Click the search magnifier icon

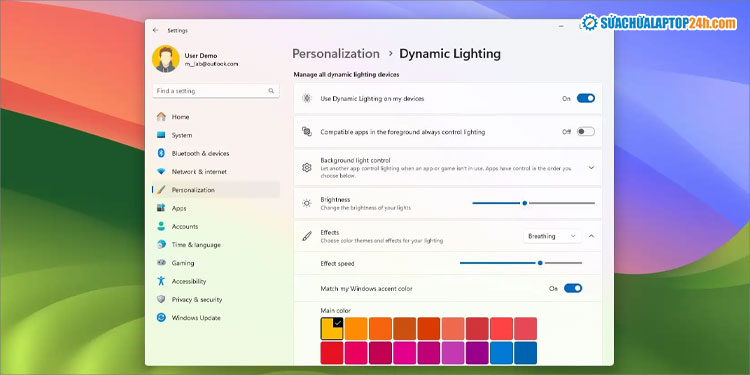click(x=271, y=91)
